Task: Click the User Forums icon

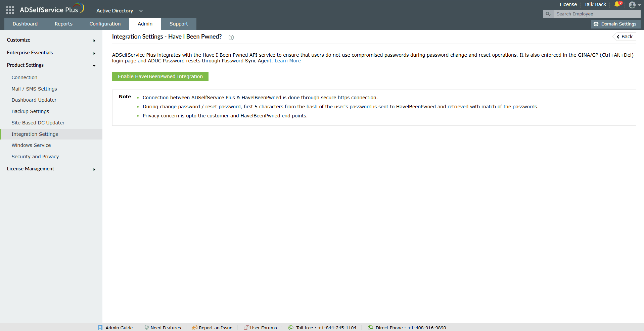Action: [246, 328]
